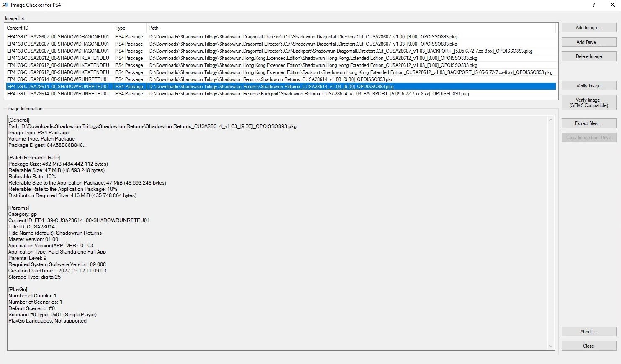This screenshot has width=621, height=364.
Task: Click the scroll-up arrow of Image Information
Action: tap(551, 120)
